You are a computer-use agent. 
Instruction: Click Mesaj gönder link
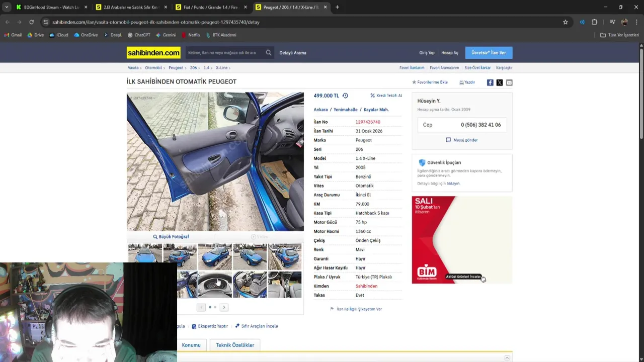462,140
